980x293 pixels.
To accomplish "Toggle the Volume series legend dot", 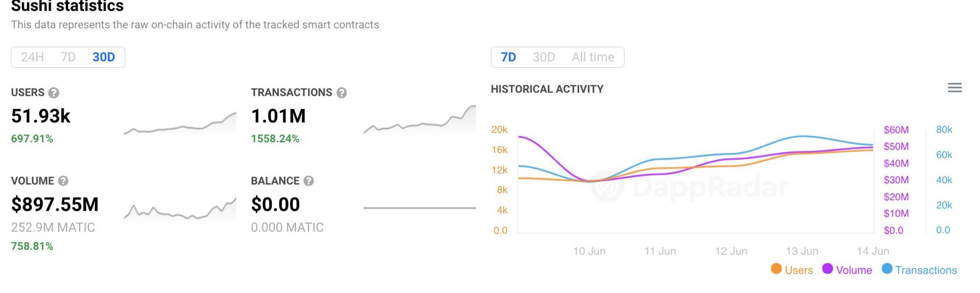I will [828, 269].
